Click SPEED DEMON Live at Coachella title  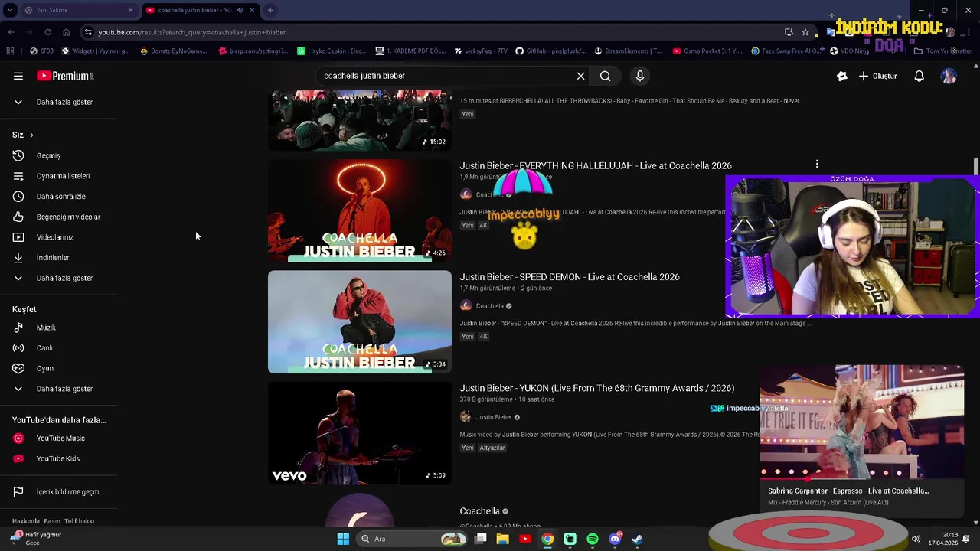570,277
